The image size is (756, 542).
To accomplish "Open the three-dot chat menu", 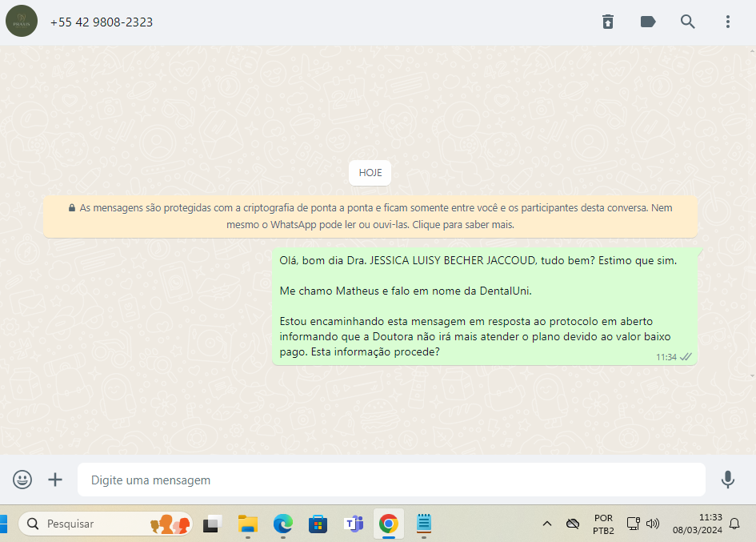I will pos(727,22).
